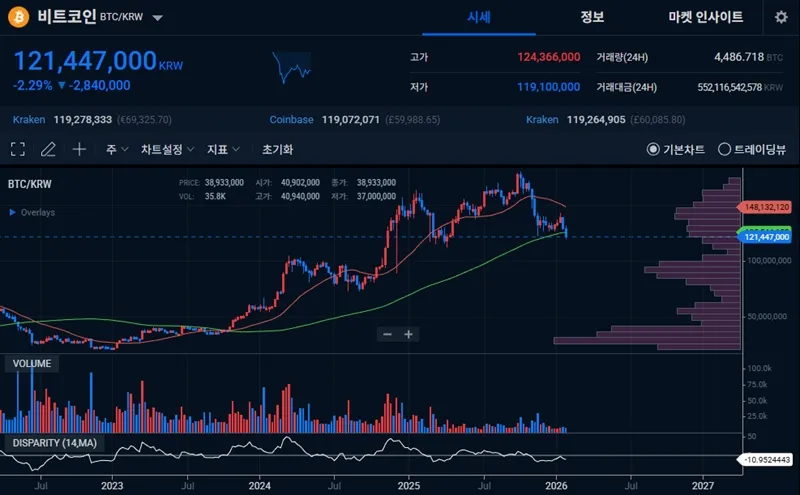Expand the 차트설정 dropdown menu

pyautogui.click(x=167, y=149)
